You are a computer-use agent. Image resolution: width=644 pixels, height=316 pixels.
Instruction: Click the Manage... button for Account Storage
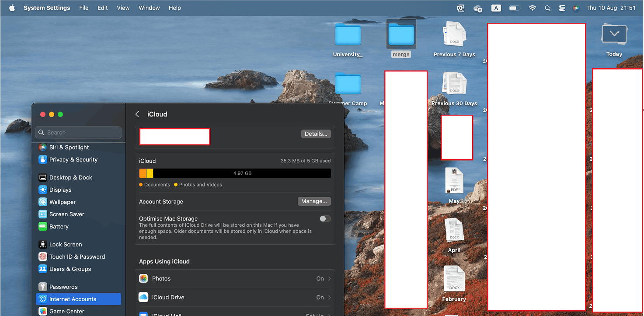pyautogui.click(x=314, y=201)
